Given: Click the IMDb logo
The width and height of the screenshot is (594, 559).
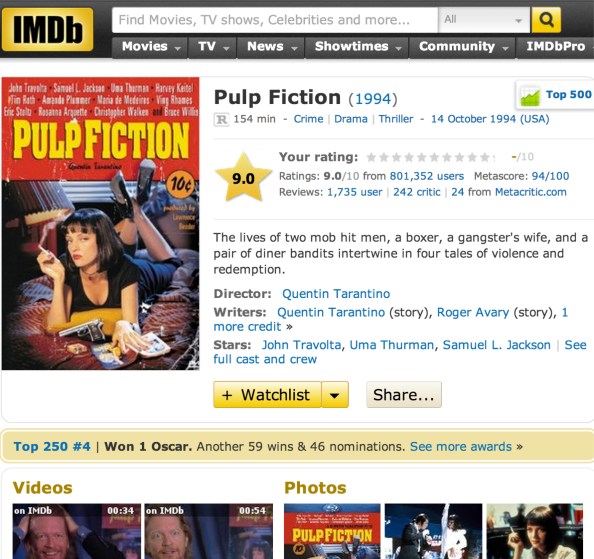Looking at the screenshot, I should click(47, 30).
